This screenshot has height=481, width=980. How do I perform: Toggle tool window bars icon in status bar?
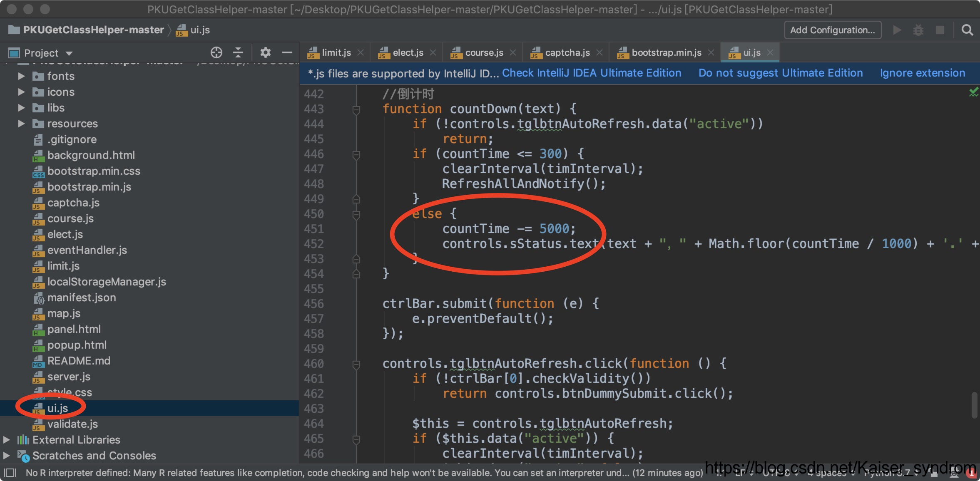coord(10,473)
